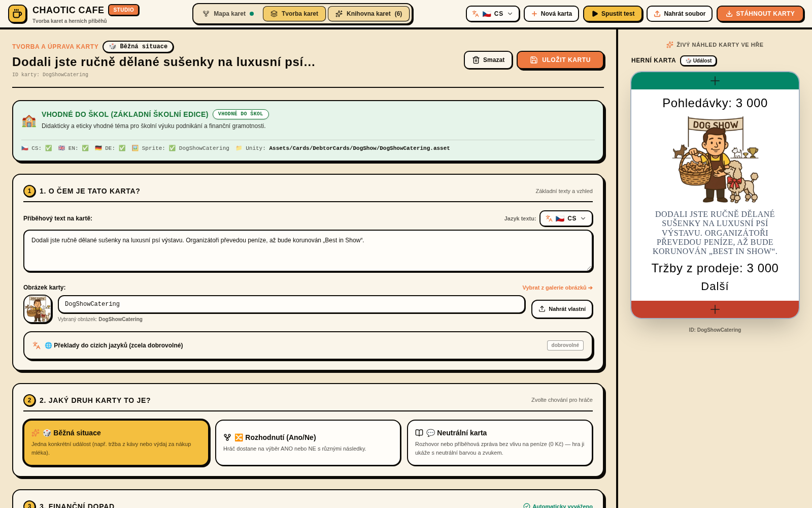The height and width of the screenshot is (508, 812).
Task: Click the dobrovolné tag
Action: [565, 345]
